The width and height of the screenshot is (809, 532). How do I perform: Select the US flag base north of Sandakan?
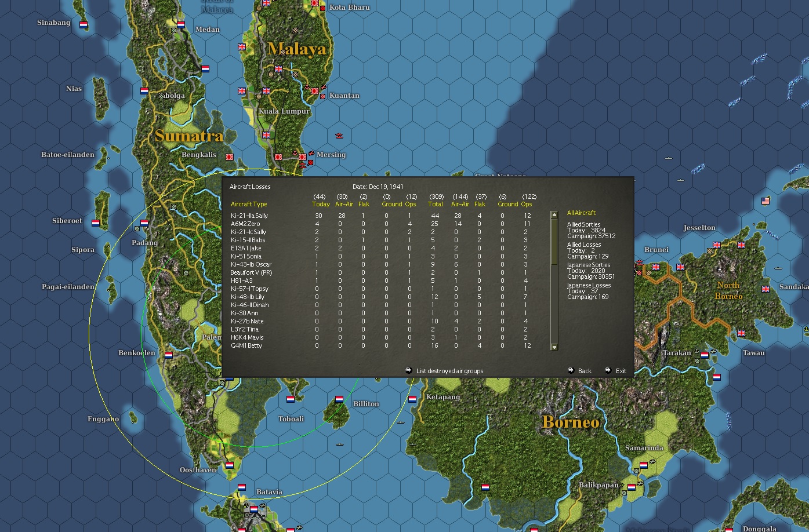pyautogui.click(x=766, y=201)
